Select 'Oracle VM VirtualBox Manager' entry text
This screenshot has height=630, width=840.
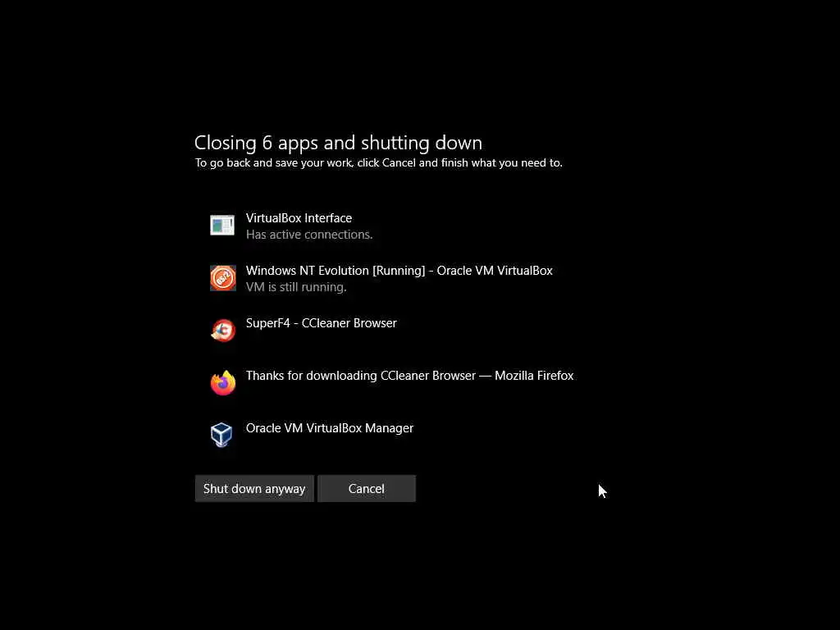330,428
